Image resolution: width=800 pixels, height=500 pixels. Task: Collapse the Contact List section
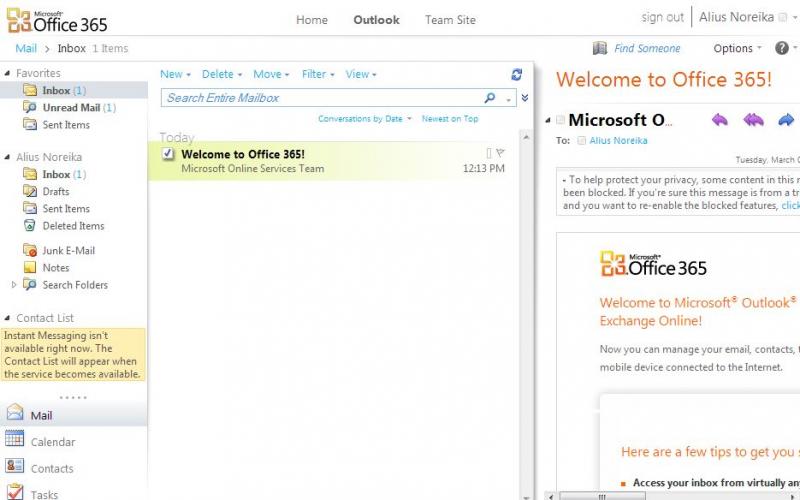pos(7,317)
